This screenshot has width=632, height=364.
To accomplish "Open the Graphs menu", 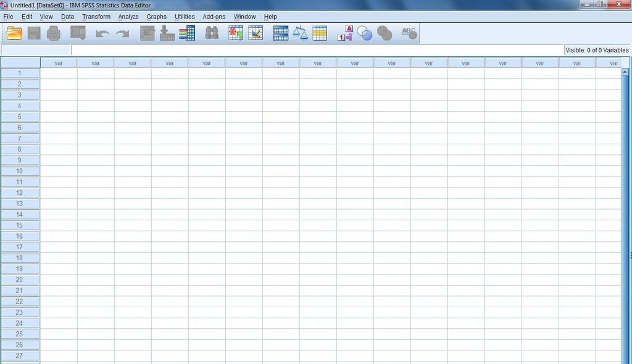I will pos(156,17).
